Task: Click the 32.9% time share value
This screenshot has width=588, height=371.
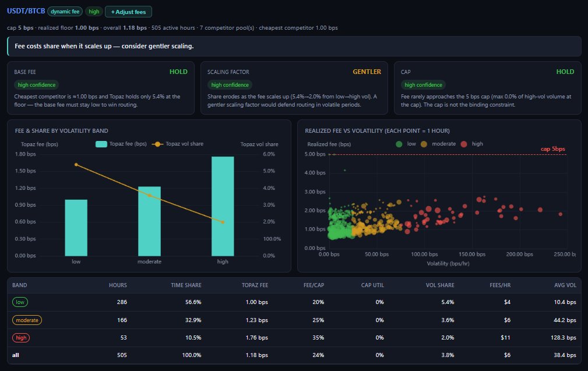Action: pos(193,320)
